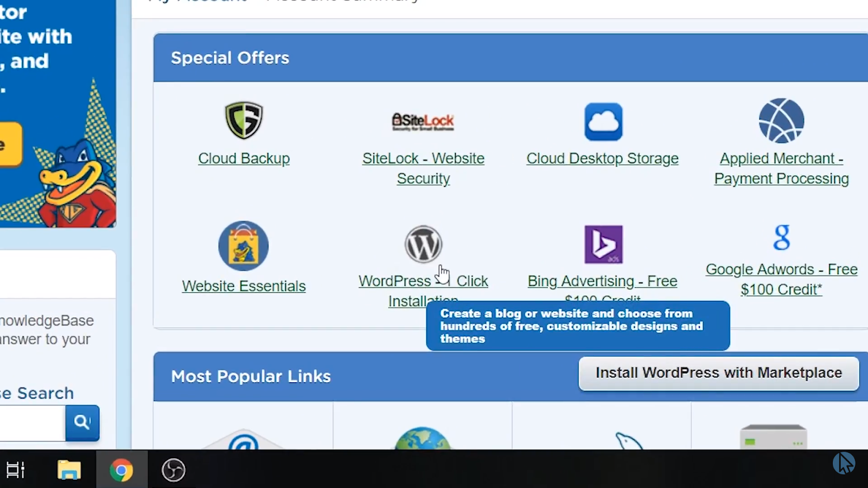Open the SiteLock logo icon
Screen dimensions: 868x488
tap(423, 121)
